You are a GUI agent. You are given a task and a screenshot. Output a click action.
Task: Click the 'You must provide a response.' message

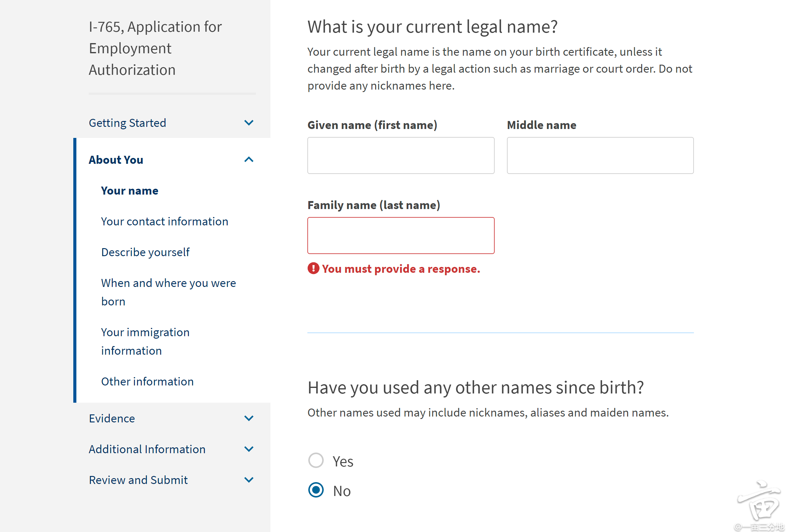click(x=401, y=269)
